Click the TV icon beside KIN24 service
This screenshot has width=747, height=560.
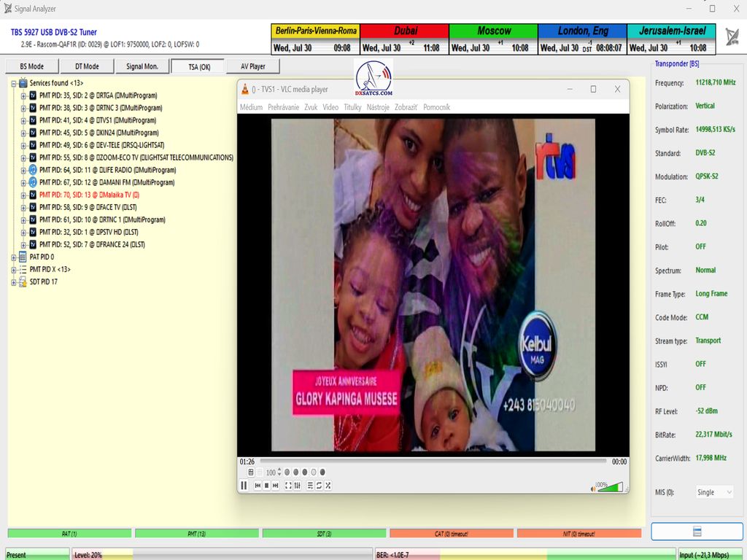click(32, 133)
